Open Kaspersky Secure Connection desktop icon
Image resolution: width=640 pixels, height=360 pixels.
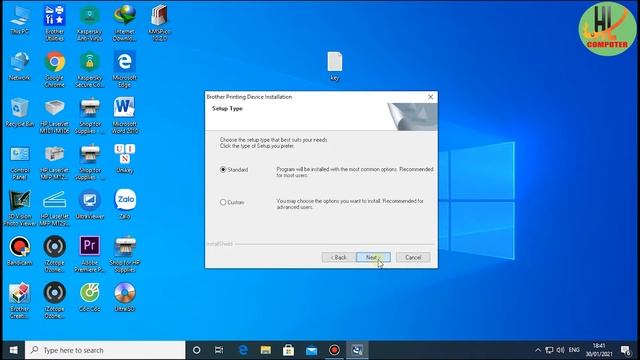click(x=90, y=69)
